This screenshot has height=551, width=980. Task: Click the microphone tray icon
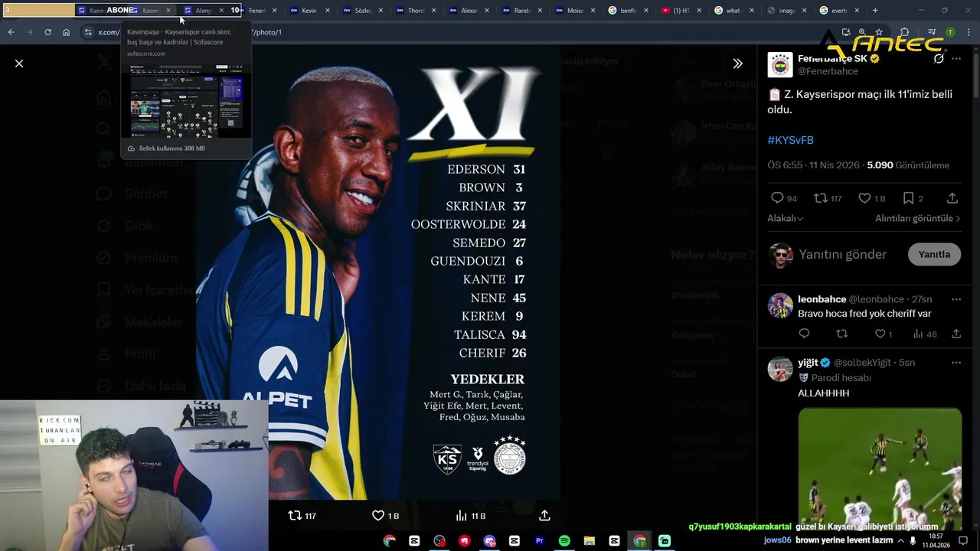point(913,540)
